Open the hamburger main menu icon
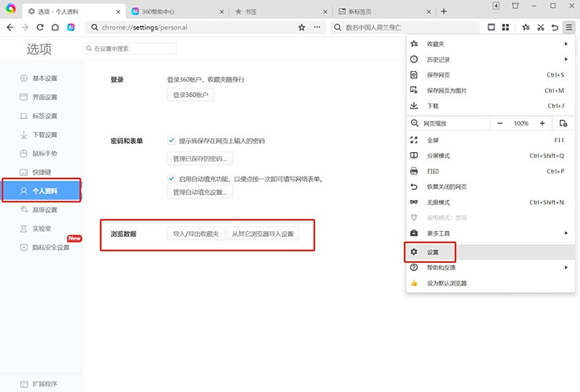Viewport: 580px width, 392px height. pyautogui.click(x=568, y=27)
